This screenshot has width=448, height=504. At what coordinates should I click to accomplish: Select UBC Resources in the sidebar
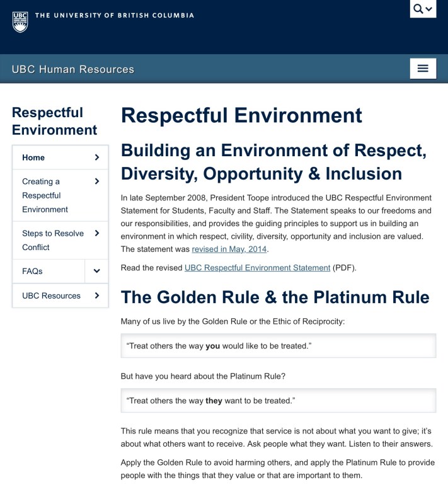click(x=51, y=295)
